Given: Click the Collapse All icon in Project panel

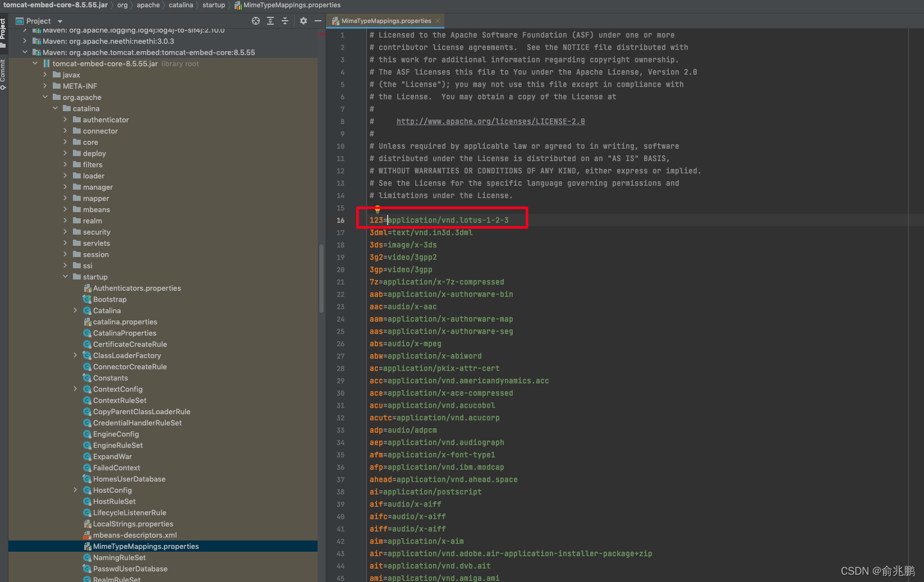Looking at the screenshot, I should click(x=285, y=21).
